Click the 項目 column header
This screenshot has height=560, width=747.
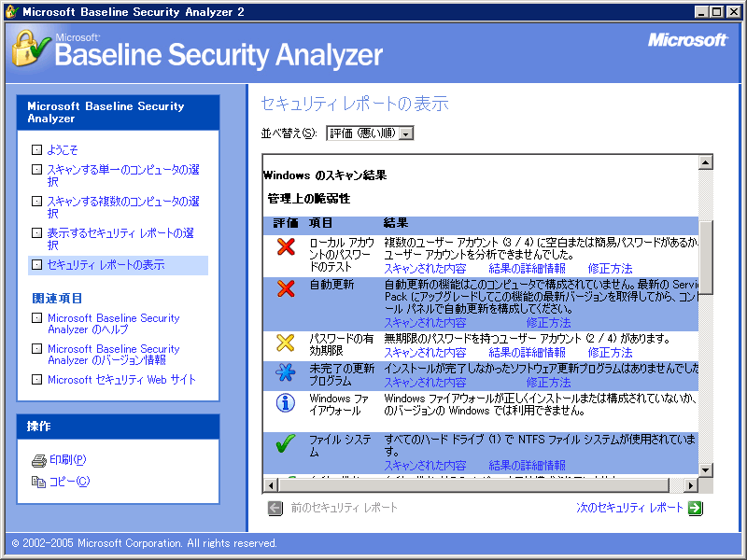pyautogui.click(x=320, y=223)
